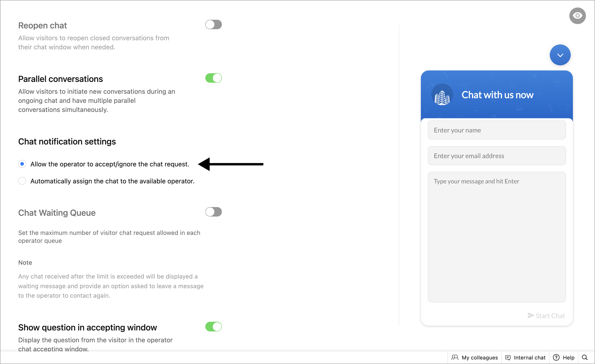
Task: Click the Start Chat paper plane icon
Action: click(530, 315)
